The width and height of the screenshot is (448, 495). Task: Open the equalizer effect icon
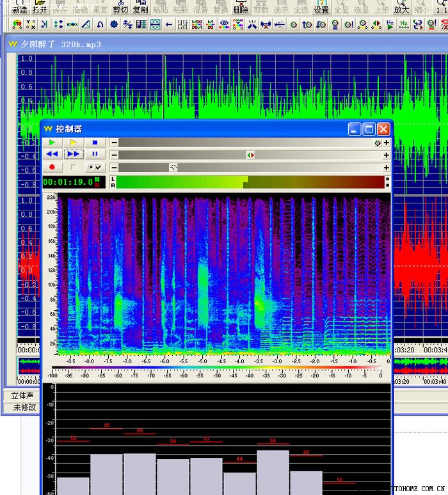click(x=183, y=24)
